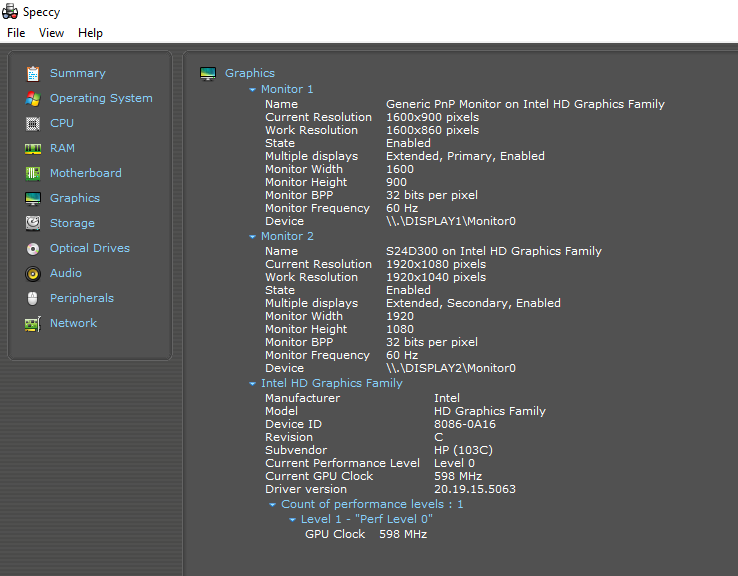Viewport: 738px width, 576px height.
Task: Click the Operating System Windows flag icon
Action: [33, 99]
